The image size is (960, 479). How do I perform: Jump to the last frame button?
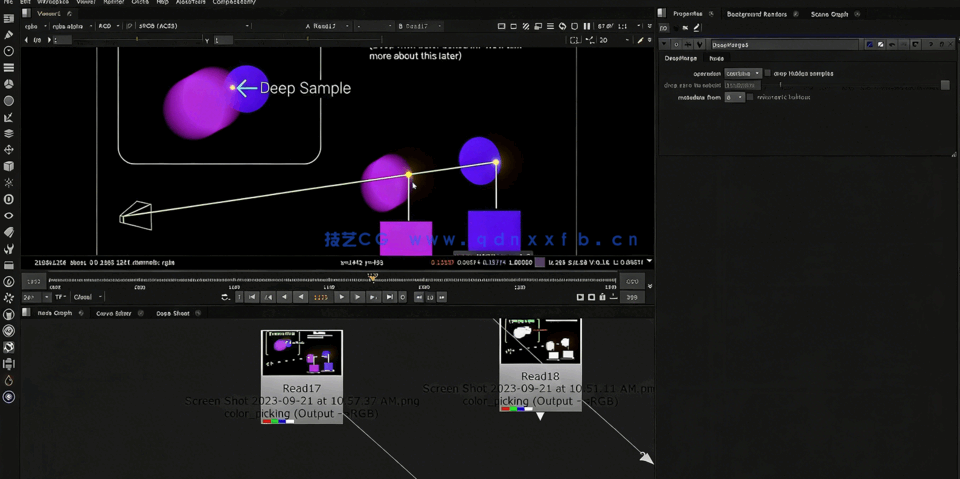point(389,297)
